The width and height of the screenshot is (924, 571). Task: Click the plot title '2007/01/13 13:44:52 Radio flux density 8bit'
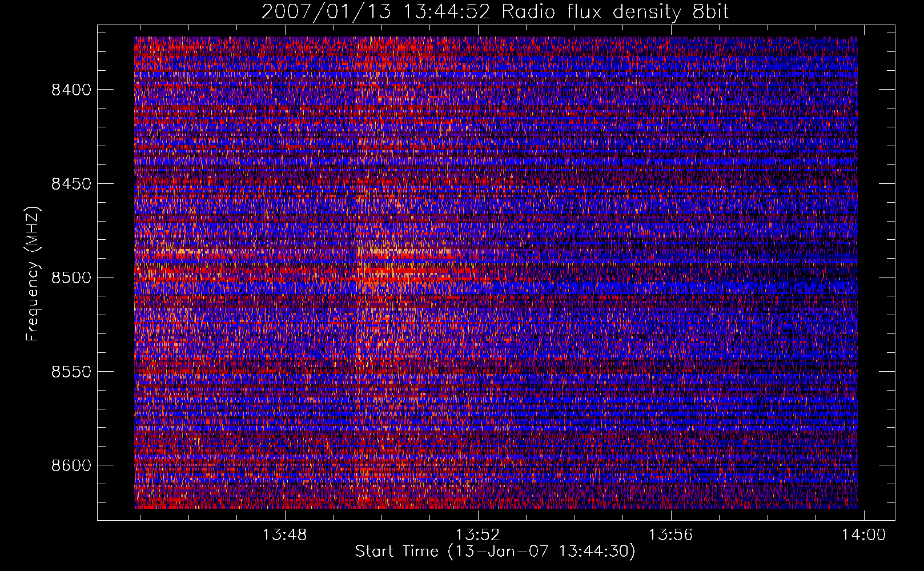(x=495, y=12)
